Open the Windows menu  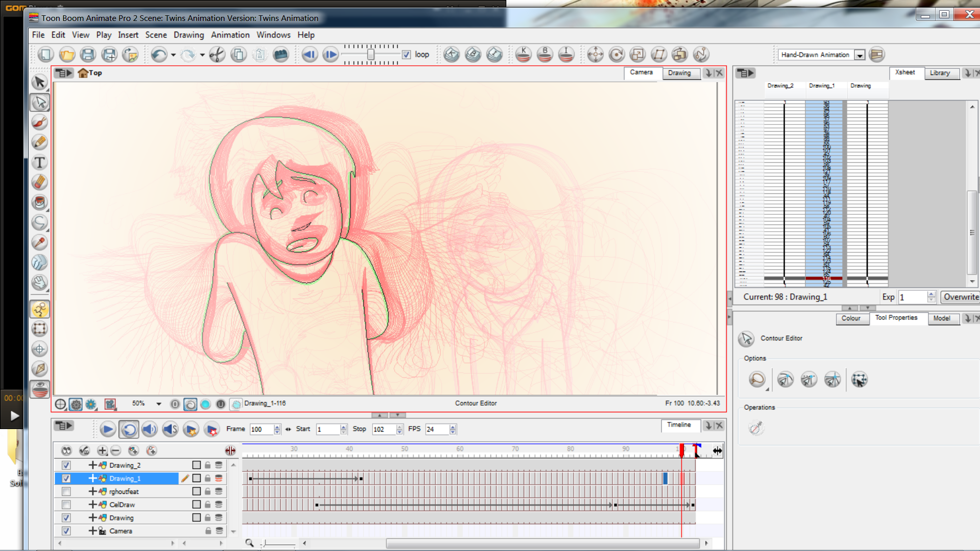tap(274, 35)
